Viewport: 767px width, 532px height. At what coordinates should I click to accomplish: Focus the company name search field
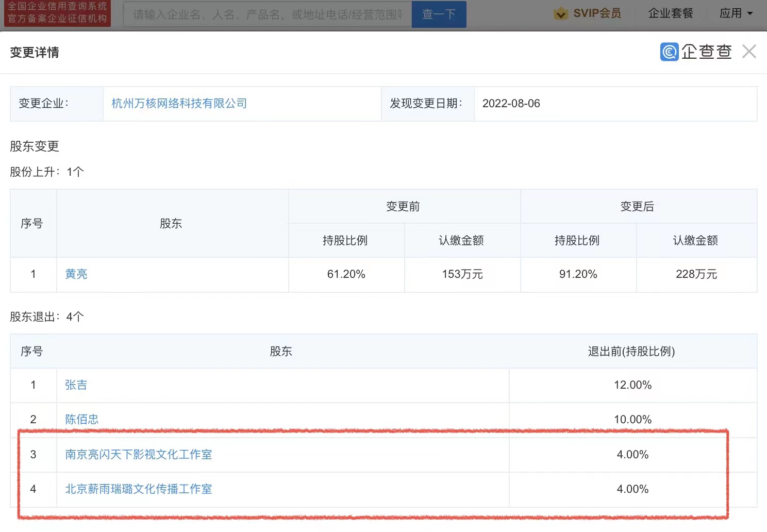[x=268, y=14]
